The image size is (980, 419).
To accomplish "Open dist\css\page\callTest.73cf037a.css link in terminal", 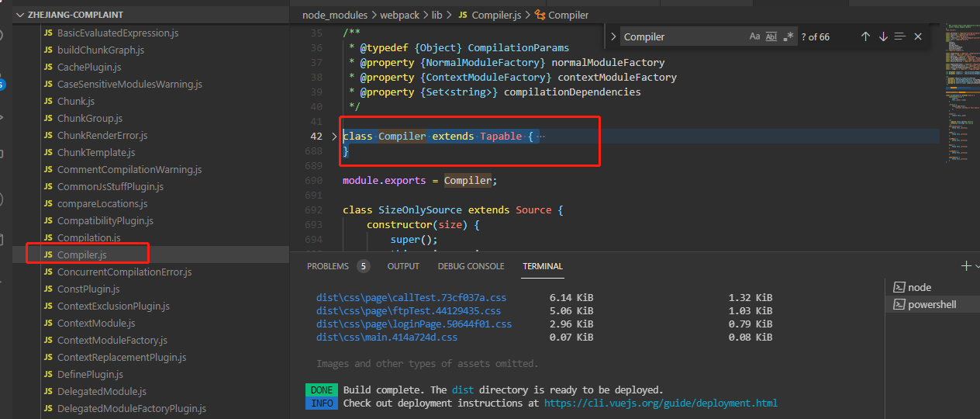I will [411, 297].
